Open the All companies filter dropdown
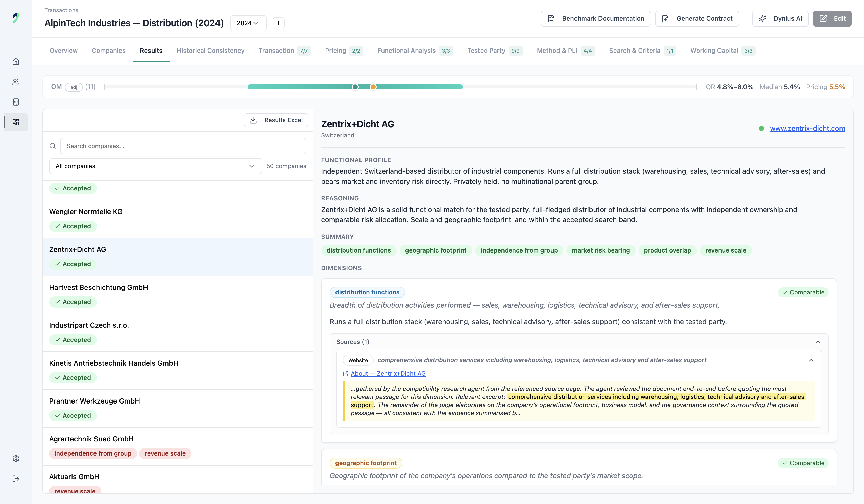The image size is (864, 504). [x=155, y=166]
